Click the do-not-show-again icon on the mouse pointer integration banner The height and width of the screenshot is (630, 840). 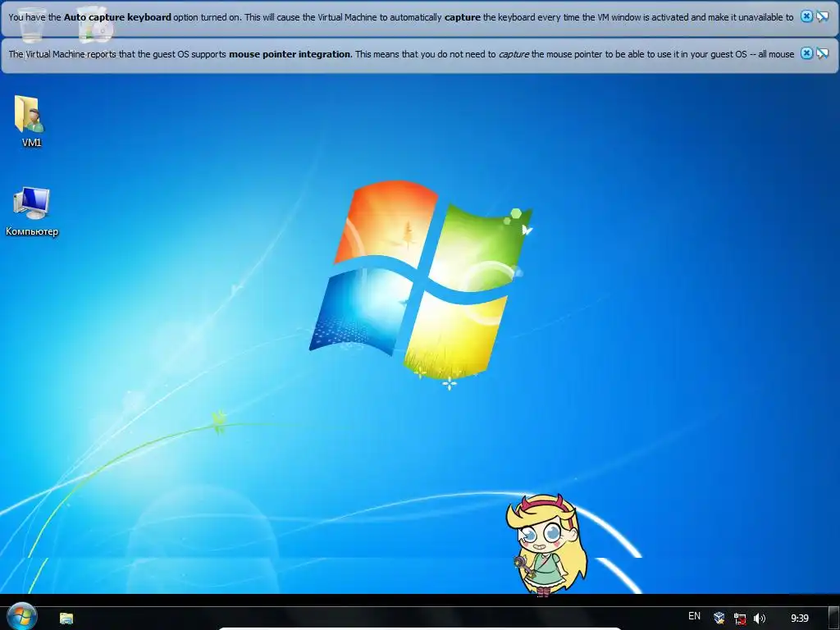coord(822,53)
